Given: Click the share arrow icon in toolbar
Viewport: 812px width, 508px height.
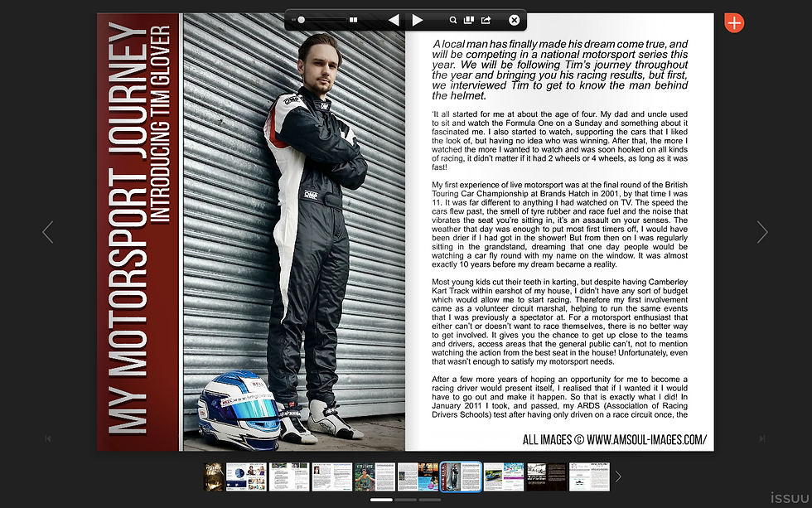Looking at the screenshot, I should tap(486, 20).
